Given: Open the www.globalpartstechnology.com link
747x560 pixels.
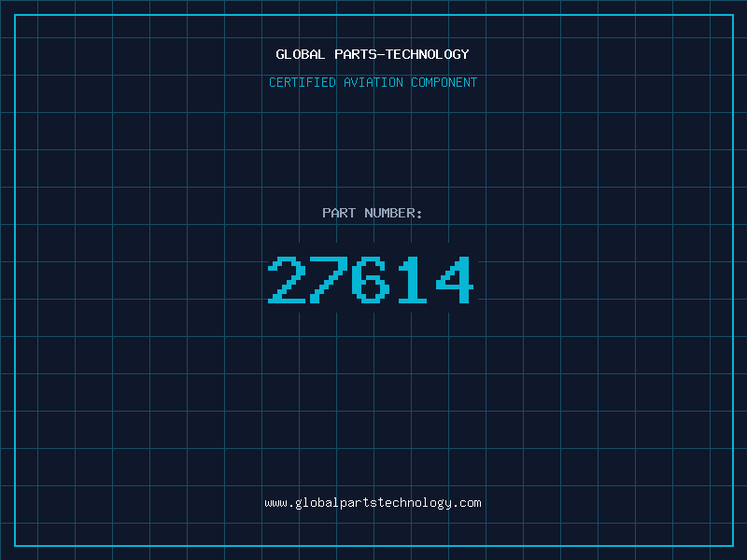Looking at the screenshot, I should click(x=373, y=503).
